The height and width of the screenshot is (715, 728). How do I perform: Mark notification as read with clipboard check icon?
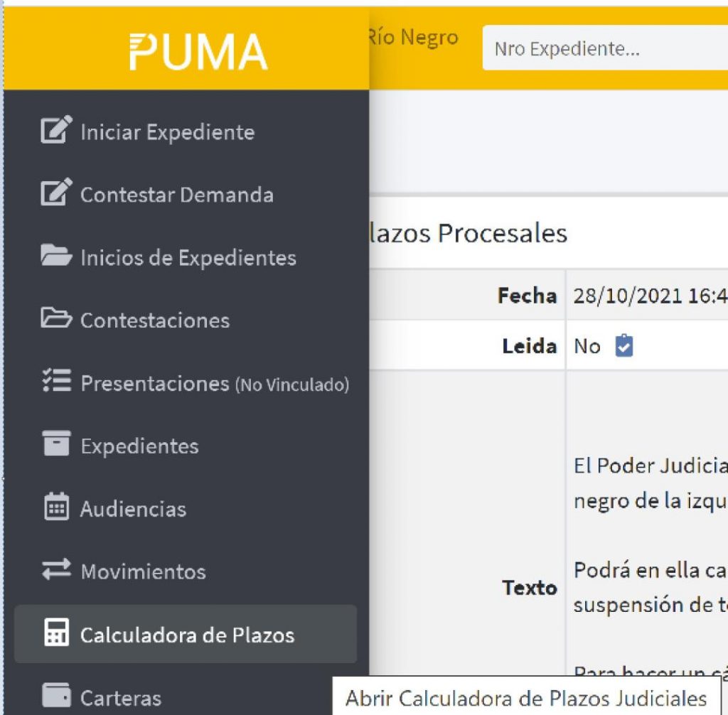(x=624, y=346)
